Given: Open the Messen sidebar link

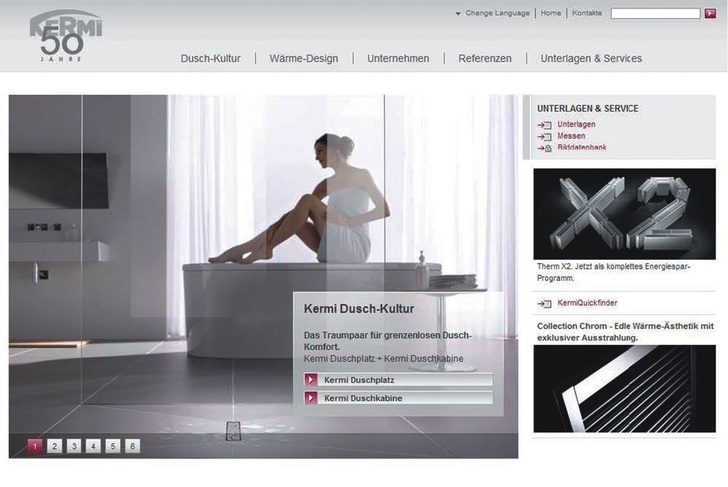Looking at the screenshot, I should (571, 136).
